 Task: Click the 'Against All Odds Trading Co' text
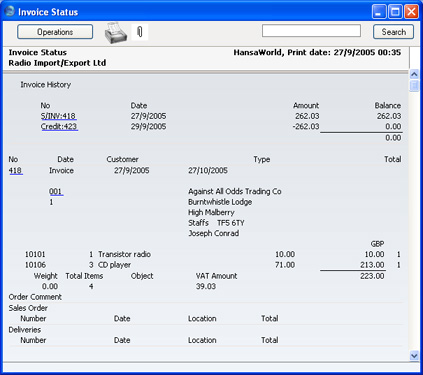(x=235, y=191)
